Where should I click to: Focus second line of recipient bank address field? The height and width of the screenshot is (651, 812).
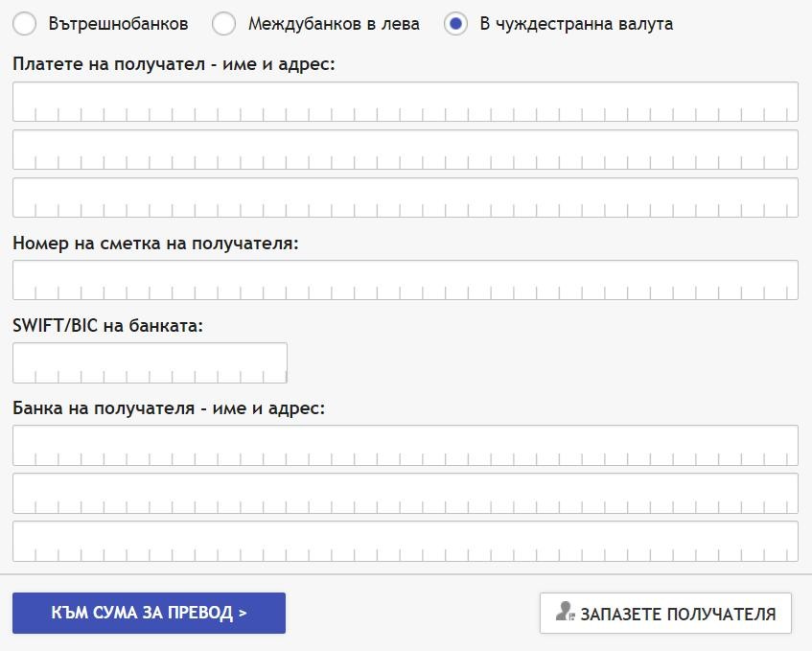pyautogui.click(x=406, y=493)
